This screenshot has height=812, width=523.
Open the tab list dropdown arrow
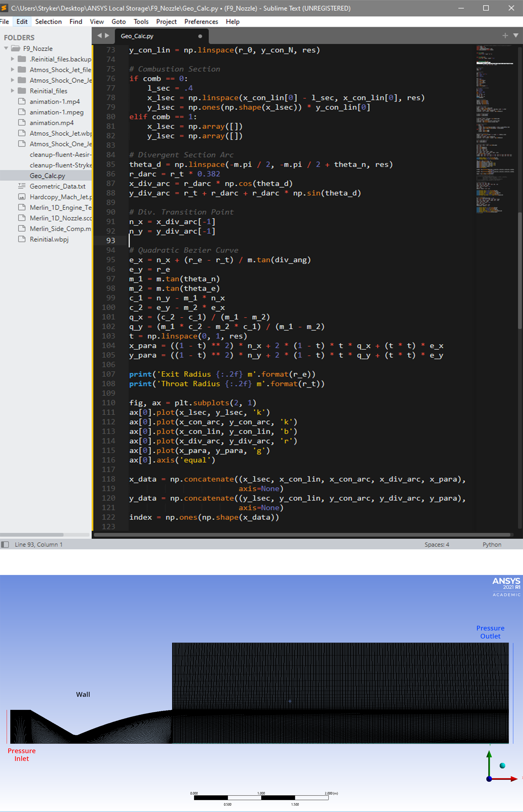click(x=515, y=36)
